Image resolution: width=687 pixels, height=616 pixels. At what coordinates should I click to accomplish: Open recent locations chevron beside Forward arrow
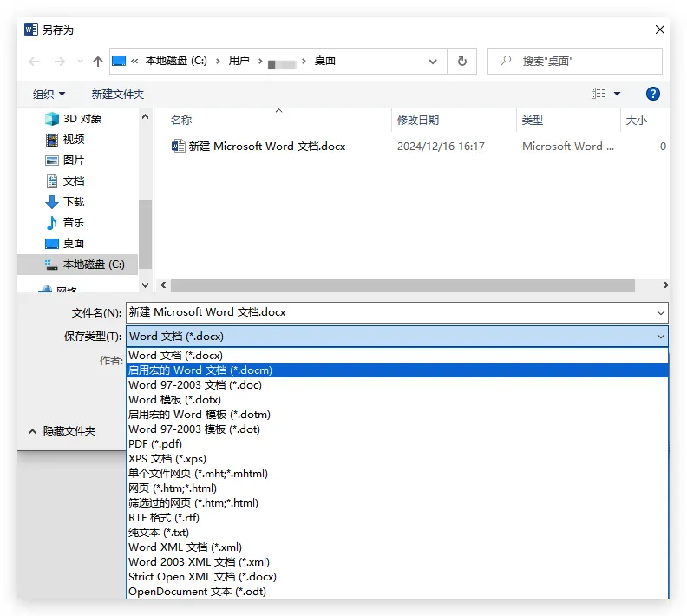[x=80, y=62]
